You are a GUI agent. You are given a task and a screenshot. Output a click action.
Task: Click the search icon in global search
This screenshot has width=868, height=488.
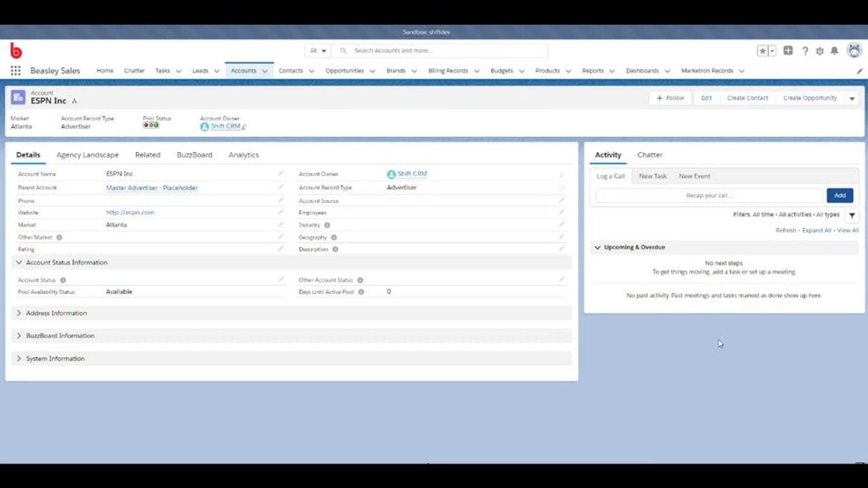click(343, 51)
